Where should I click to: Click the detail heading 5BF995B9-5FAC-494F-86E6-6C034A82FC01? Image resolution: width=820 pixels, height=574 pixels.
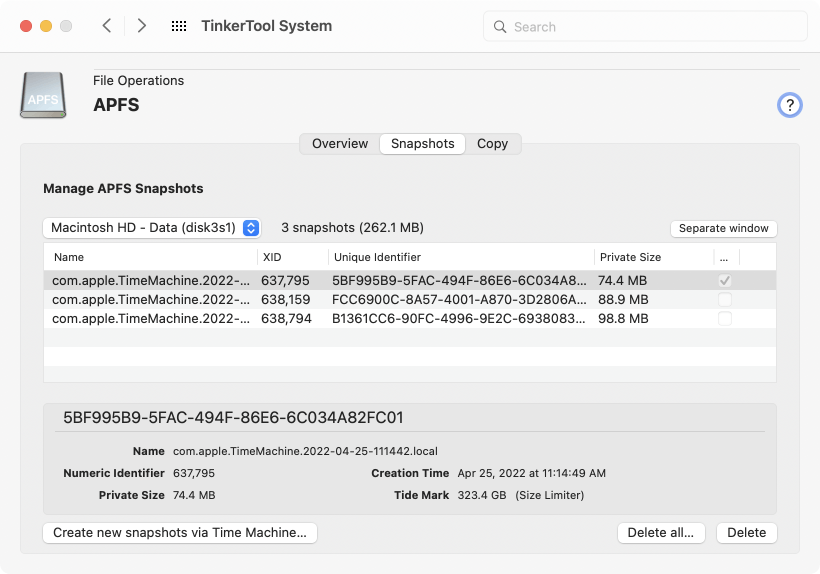tap(233, 418)
